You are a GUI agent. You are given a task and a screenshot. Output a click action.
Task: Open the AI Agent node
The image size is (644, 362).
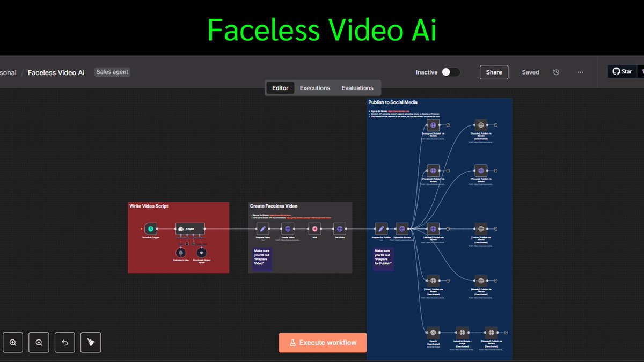click(190, 229)
